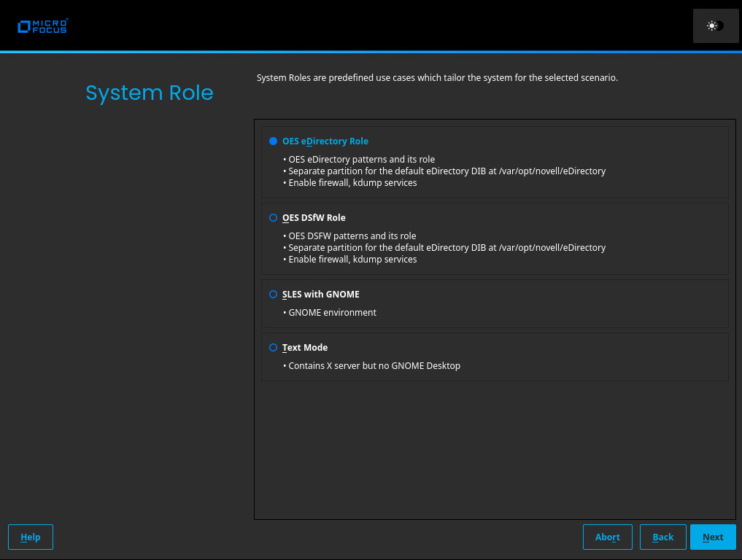
Task: Click the GNOME environment bullet text
Action: 332,313
